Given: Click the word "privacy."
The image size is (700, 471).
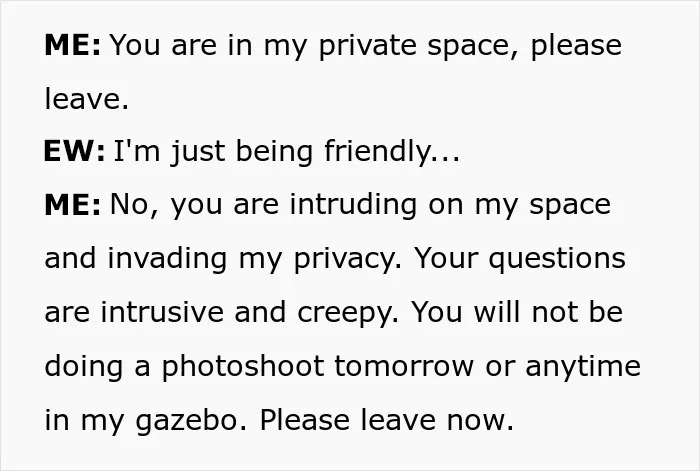Looking at the screenshot, I should pyautogui.click(x=348, y=259).
